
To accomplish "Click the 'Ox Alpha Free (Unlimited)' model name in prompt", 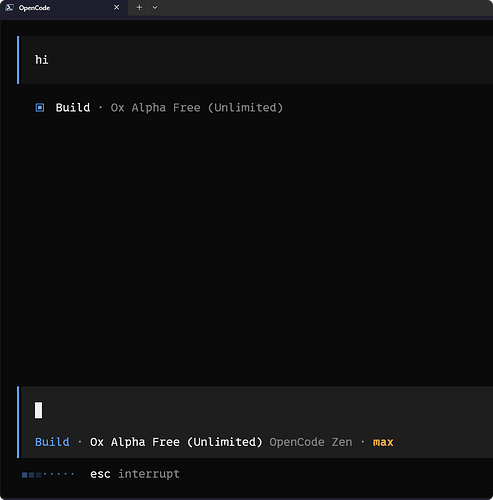I will 176,442.
